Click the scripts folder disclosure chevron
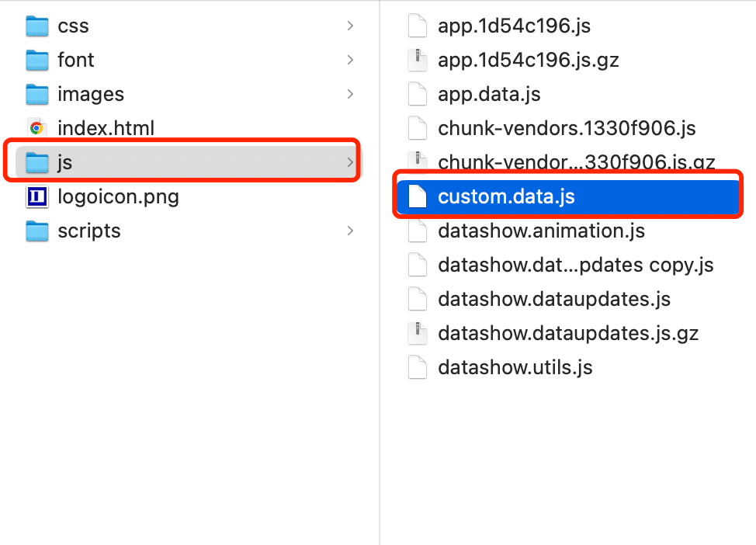 coord(350,231)
